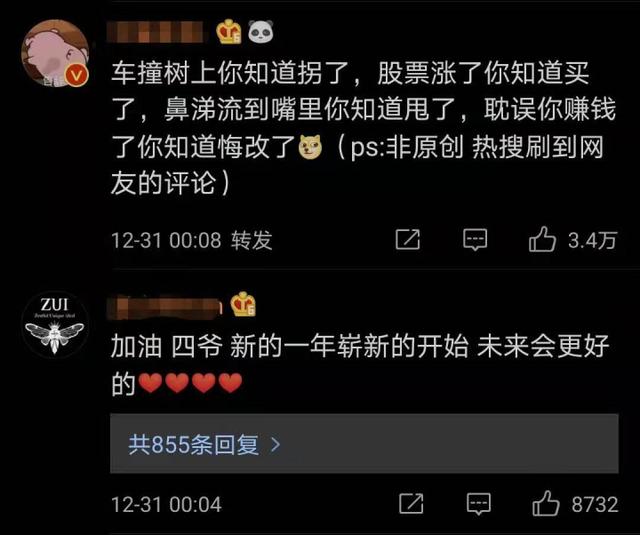Click 转发 link on first comment
The width and height of the screenshot is (640, 535).
click(x=251, y=240)
